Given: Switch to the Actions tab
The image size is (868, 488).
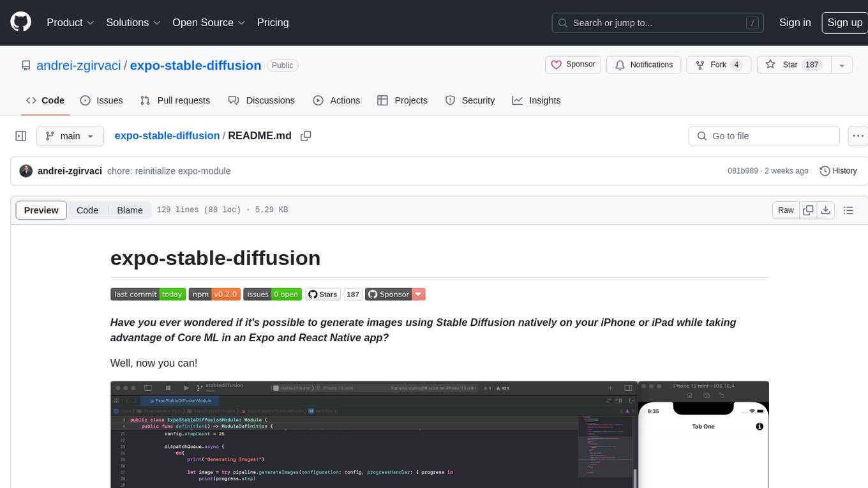Looking at the screenshot, I should point(336,100).
